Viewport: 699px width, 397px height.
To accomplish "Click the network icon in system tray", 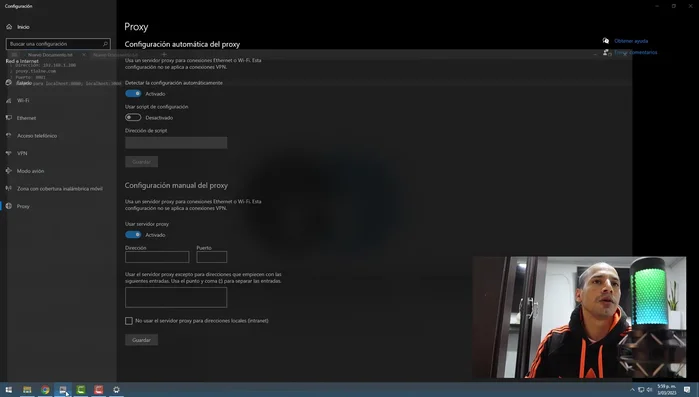I will (641, 390).
